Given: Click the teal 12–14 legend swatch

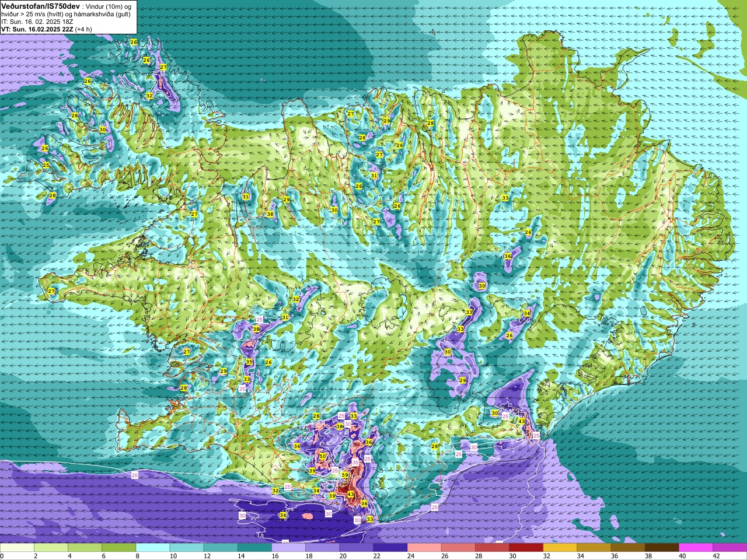Looking at the screenshot, I should pos(221,548).
